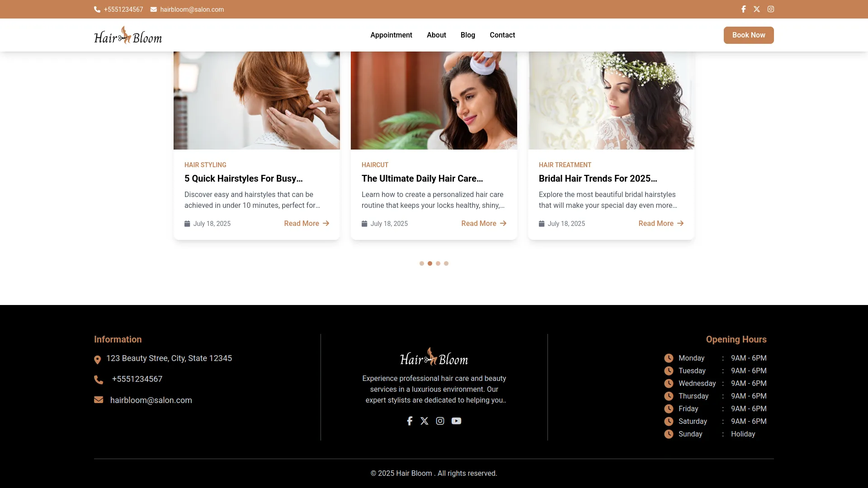
Task: Click footer X (Twitter) icon
Action: [x=424, y=421]
